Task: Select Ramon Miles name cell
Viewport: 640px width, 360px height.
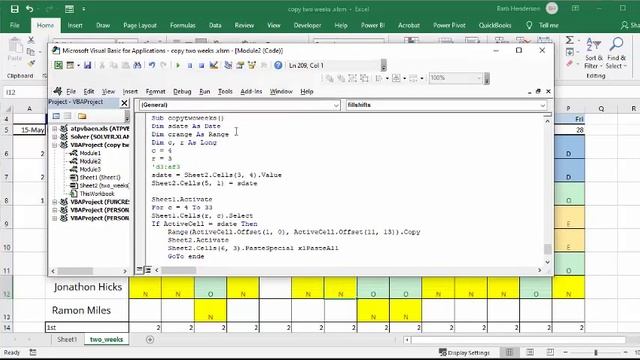Action: coord(87,310)
